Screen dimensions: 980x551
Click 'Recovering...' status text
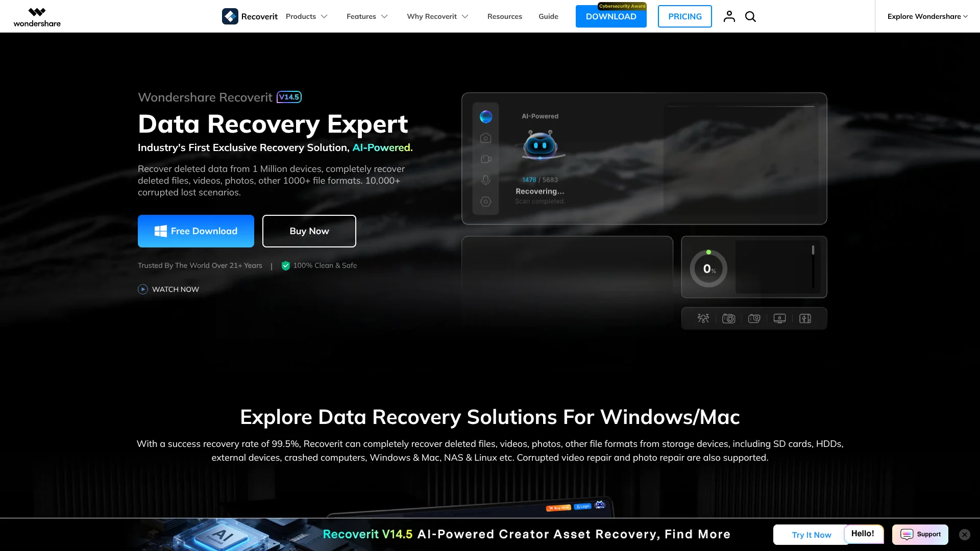click(x=540, y=191)
